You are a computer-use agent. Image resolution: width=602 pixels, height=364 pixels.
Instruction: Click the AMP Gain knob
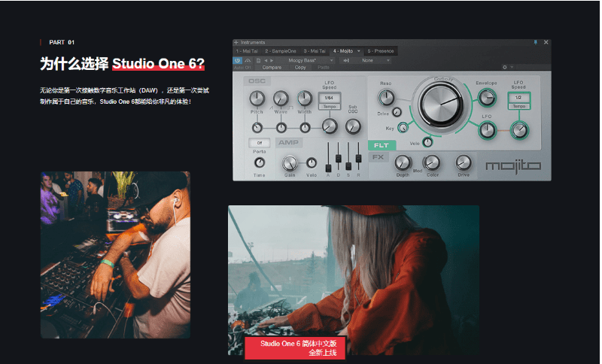tap(290, 163)
